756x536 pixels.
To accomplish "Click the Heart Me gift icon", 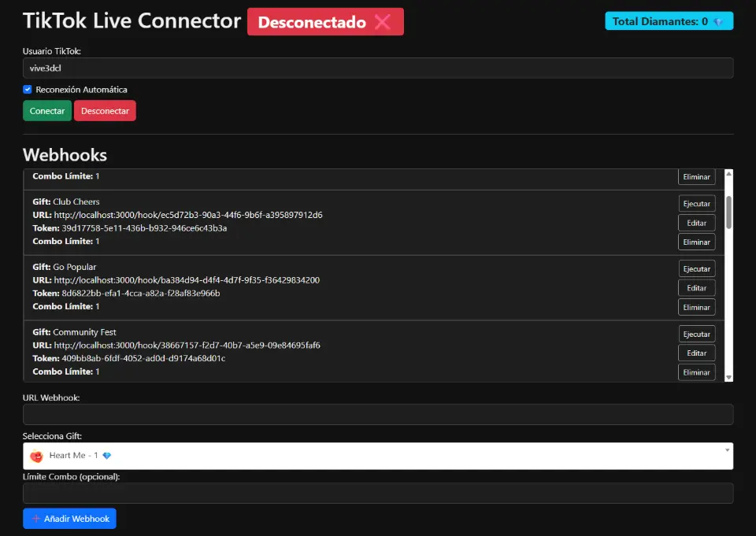I will click(36, 456).
